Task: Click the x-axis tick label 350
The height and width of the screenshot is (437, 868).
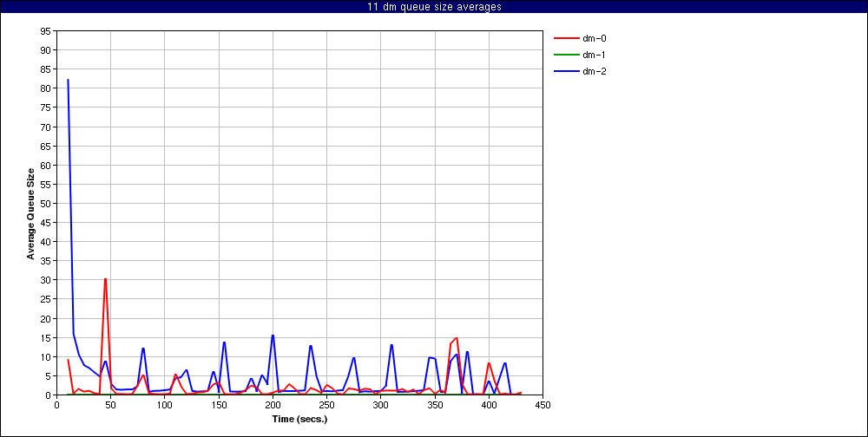Action: (435, 404)
